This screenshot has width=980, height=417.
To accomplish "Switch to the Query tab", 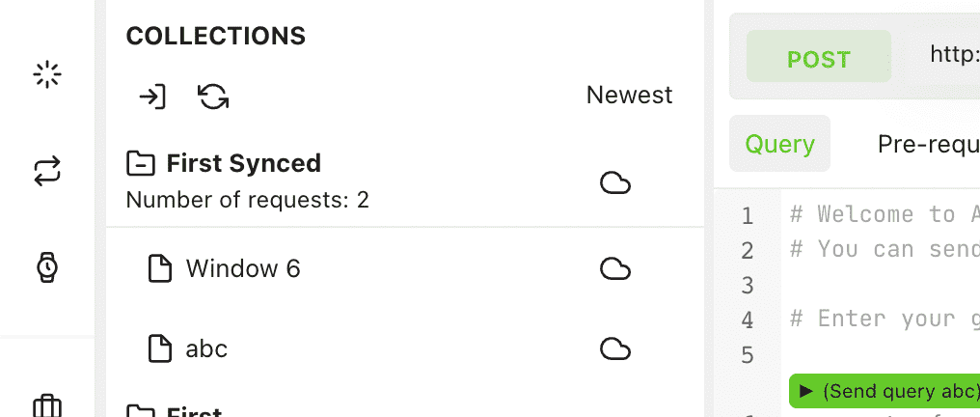I will [779, 144].
